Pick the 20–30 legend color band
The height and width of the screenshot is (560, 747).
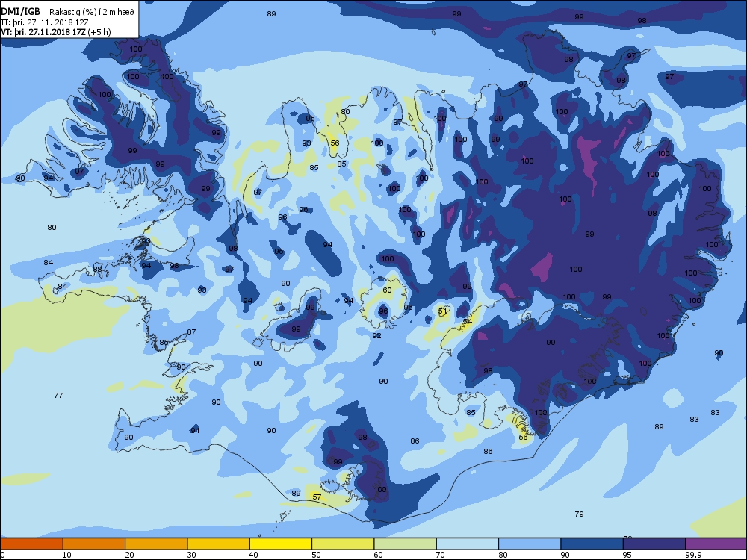(156, 544)
